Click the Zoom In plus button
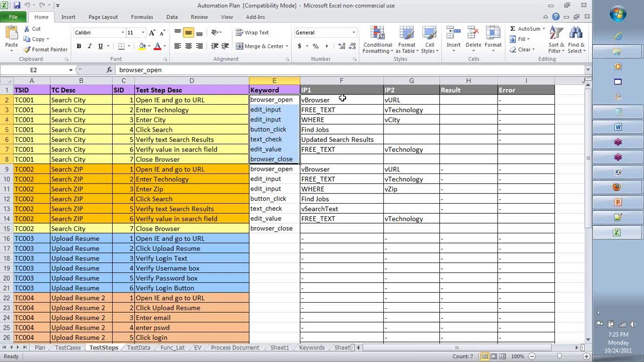The image size is (644, 362). pos(586,356)
